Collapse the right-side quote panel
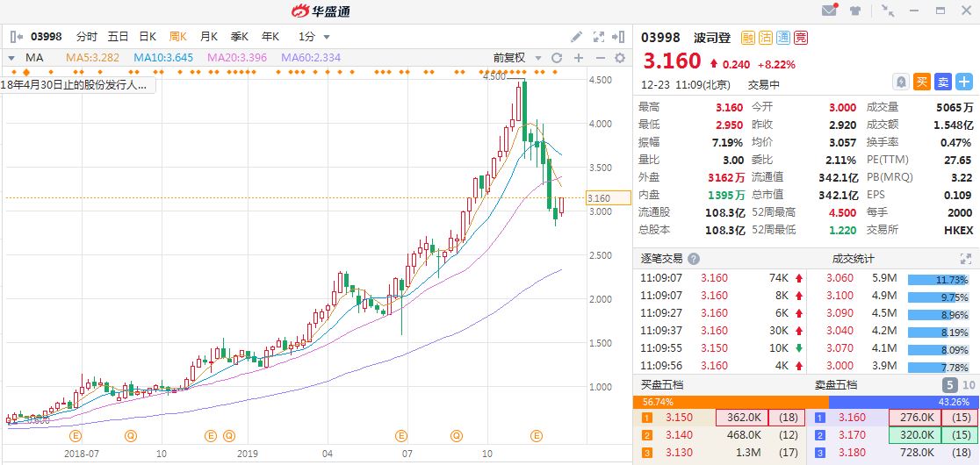 pos(619,37)
